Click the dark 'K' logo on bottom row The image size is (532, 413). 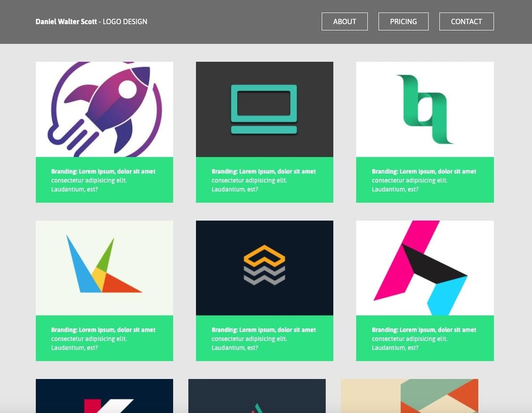pyautogui.click(x=104, y=397)
